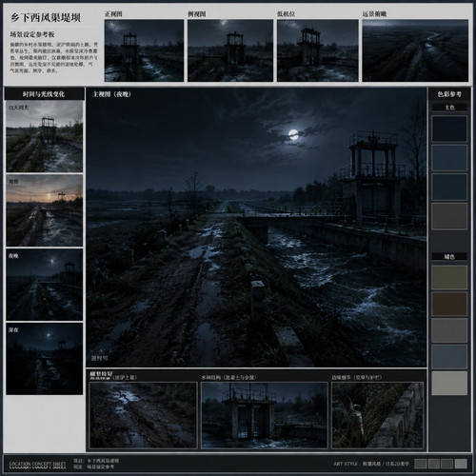Open the 侧视图 side view thumbnail
Viewport: 476px width, 476px height.
pyautogui.click(x=230, y=50)
